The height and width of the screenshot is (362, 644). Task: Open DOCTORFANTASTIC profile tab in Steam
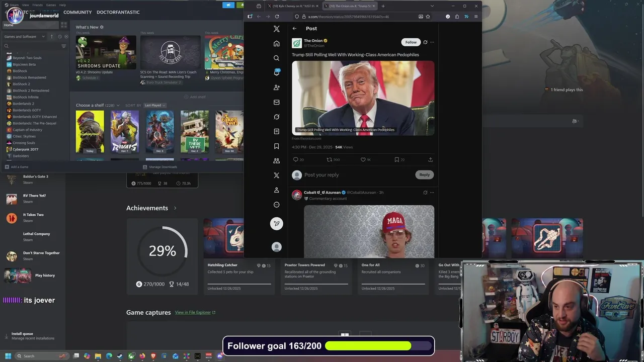(118, 12)
